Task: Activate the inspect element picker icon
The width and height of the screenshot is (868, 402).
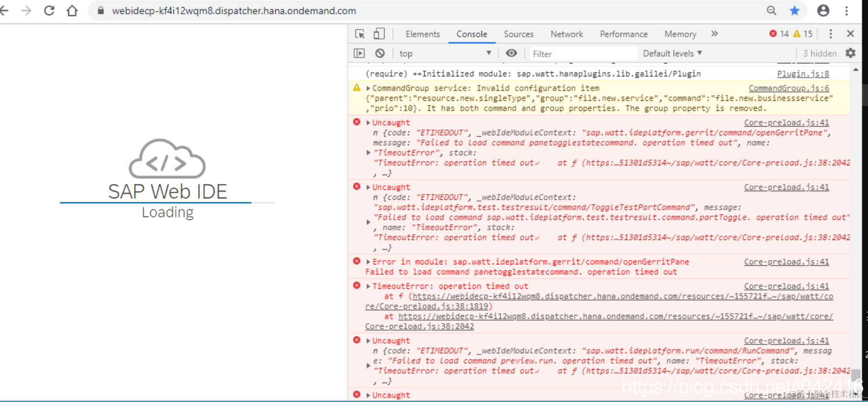Action: click(360, 34)
